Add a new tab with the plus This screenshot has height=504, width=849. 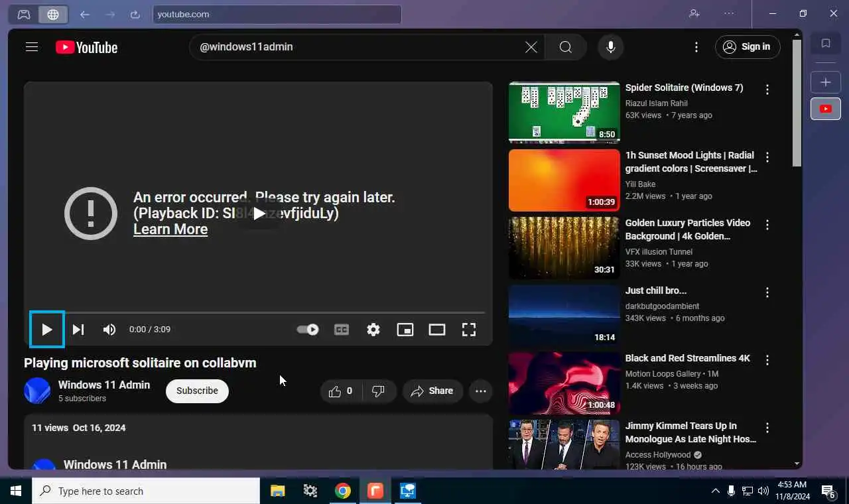tap(826, 82)
